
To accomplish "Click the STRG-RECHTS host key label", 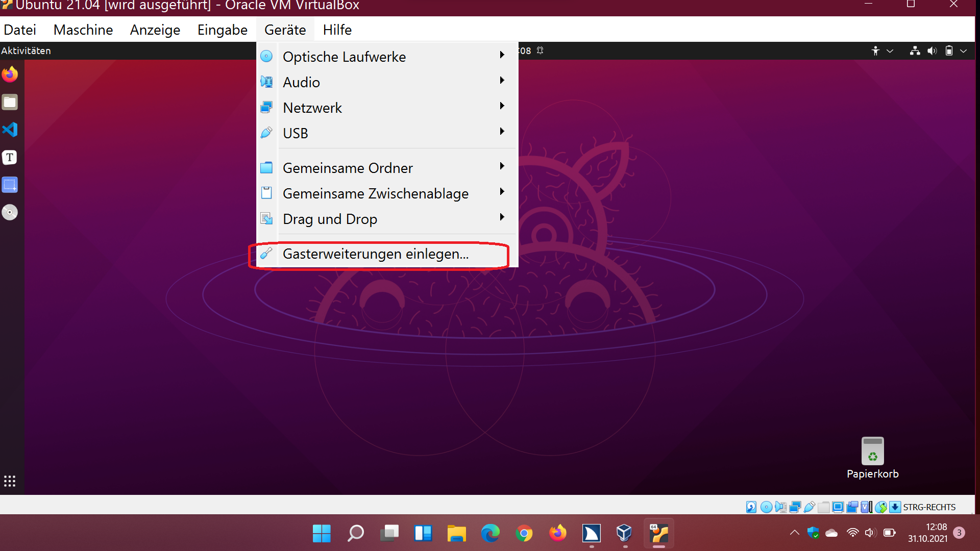I will 929,507.
